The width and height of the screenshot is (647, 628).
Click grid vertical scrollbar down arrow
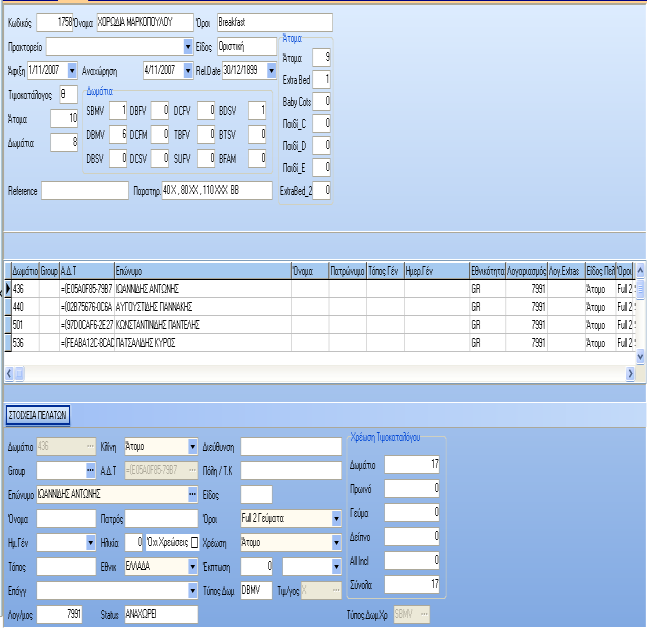(640, 356)
